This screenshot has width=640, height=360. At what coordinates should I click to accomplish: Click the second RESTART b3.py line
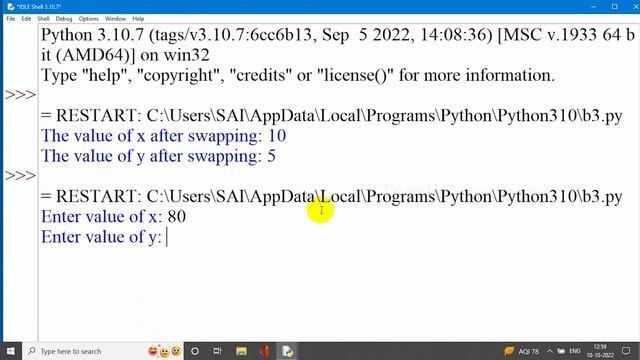331,197
